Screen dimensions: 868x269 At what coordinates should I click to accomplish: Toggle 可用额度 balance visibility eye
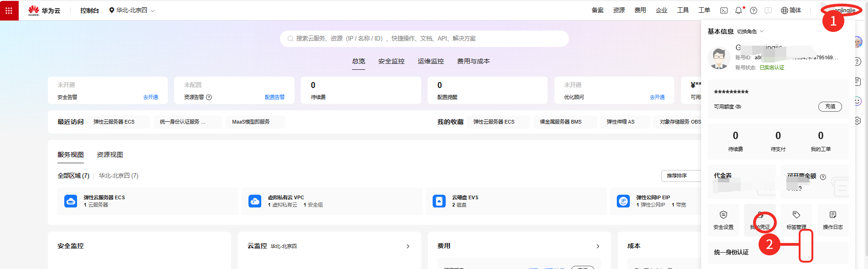(x=739, y=107)
